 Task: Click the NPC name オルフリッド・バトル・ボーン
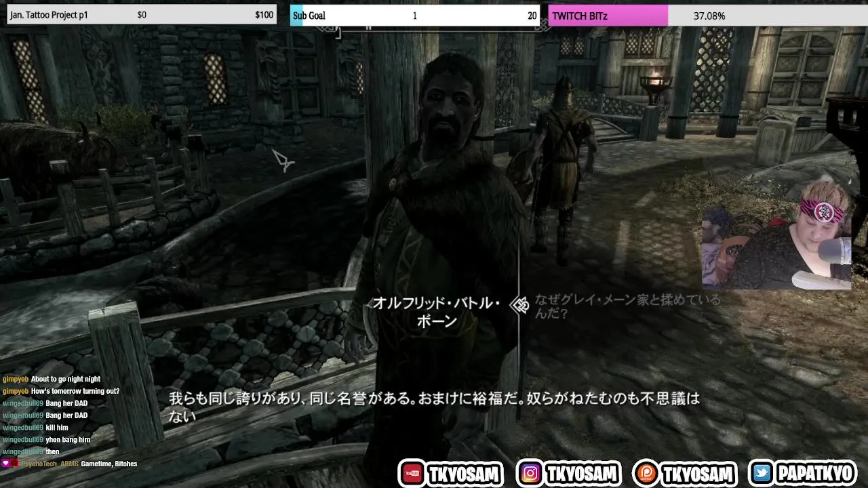tap(437, 312)
